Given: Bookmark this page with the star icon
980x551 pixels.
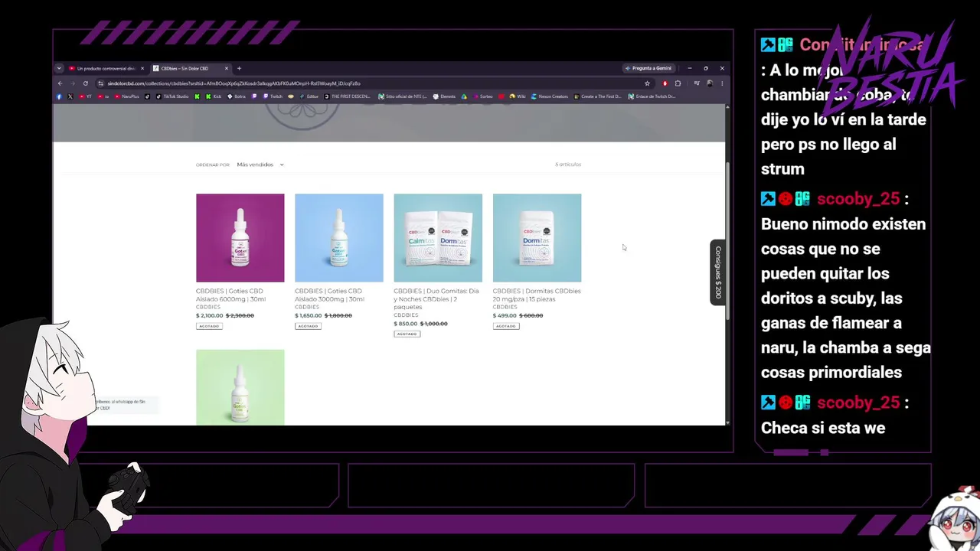Looking at the screenshot, I should (x=647, y=83).
